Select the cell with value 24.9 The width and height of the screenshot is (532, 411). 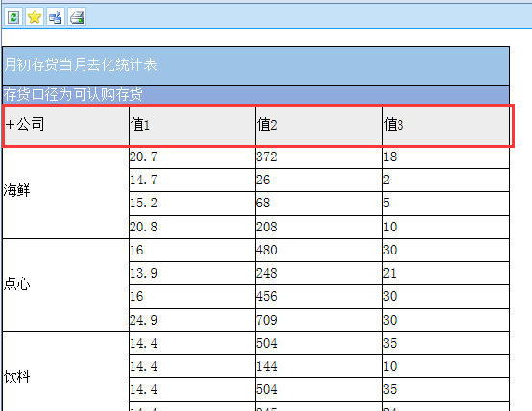coord(192,320)
